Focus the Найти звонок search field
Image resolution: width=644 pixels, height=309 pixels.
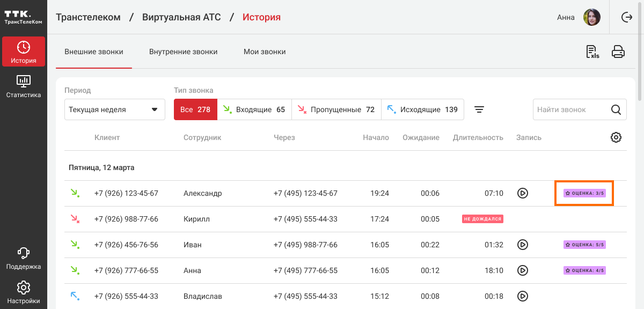572,109
